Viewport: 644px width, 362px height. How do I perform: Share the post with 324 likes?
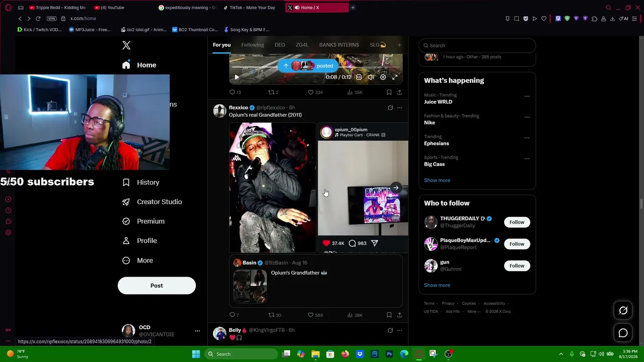point(399,92)
